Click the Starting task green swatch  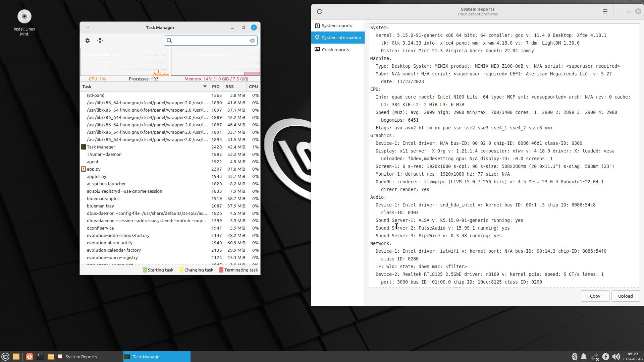coord(145,270)
